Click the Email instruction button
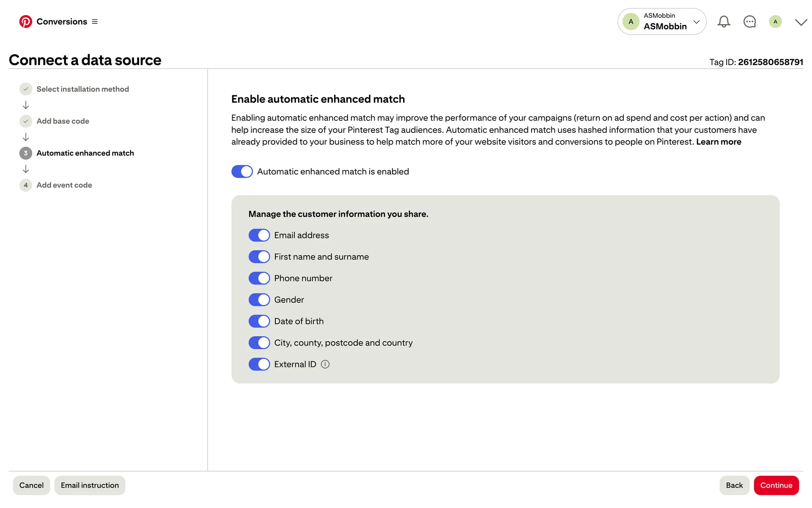 click(90, 485)
